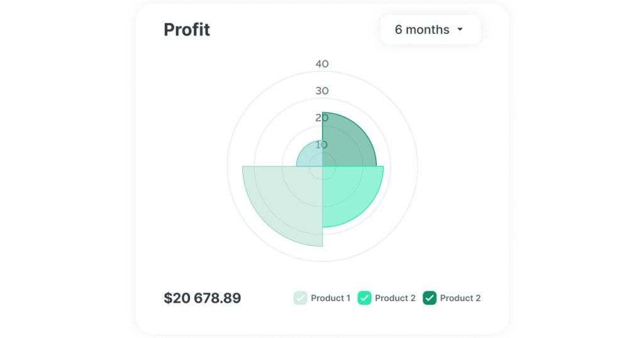Screen dimensions: 644x338
Task: Toggle the bright green Product 2 checkbox
Action: [364, 298]
